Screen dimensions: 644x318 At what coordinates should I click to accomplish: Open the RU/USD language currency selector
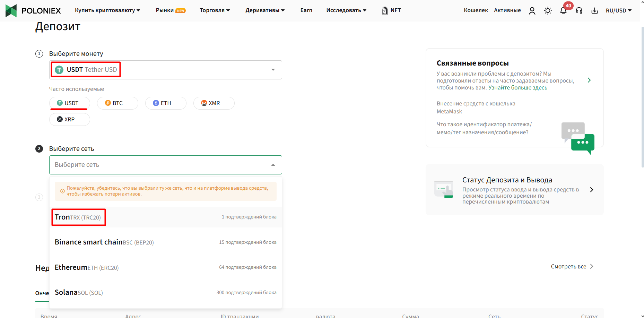point(619,11)
